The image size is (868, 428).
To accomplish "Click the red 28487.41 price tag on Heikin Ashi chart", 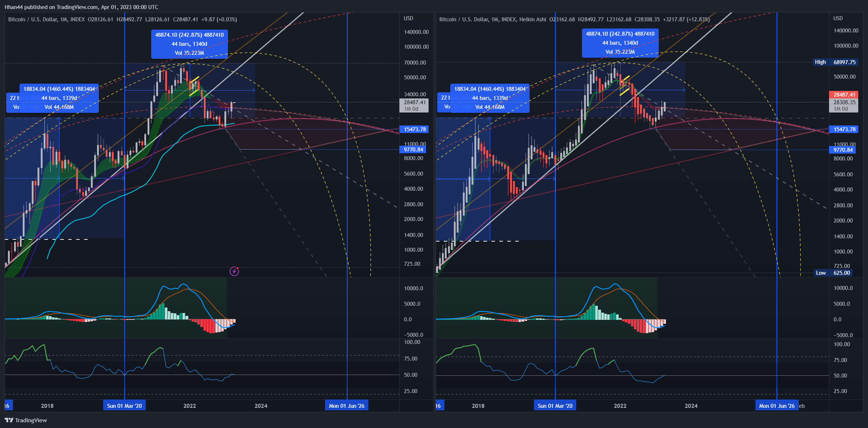I will pyautogui.click(x=844, y=94).
